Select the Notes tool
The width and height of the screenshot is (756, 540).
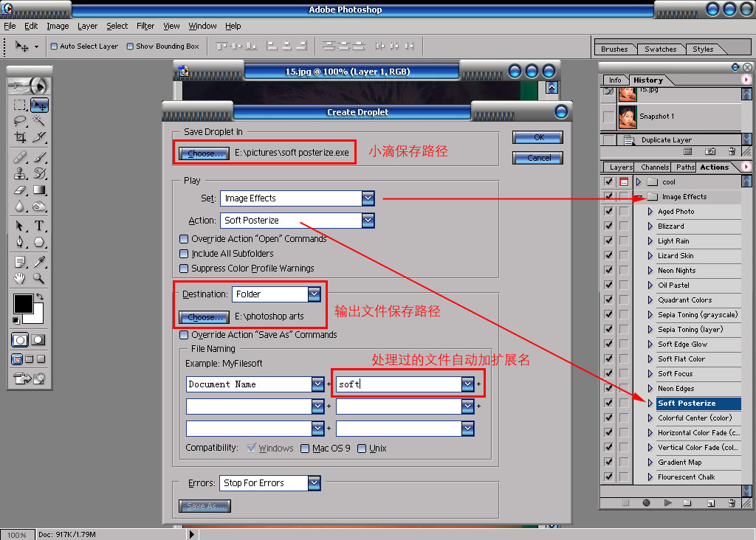click(x=20, y=262)
